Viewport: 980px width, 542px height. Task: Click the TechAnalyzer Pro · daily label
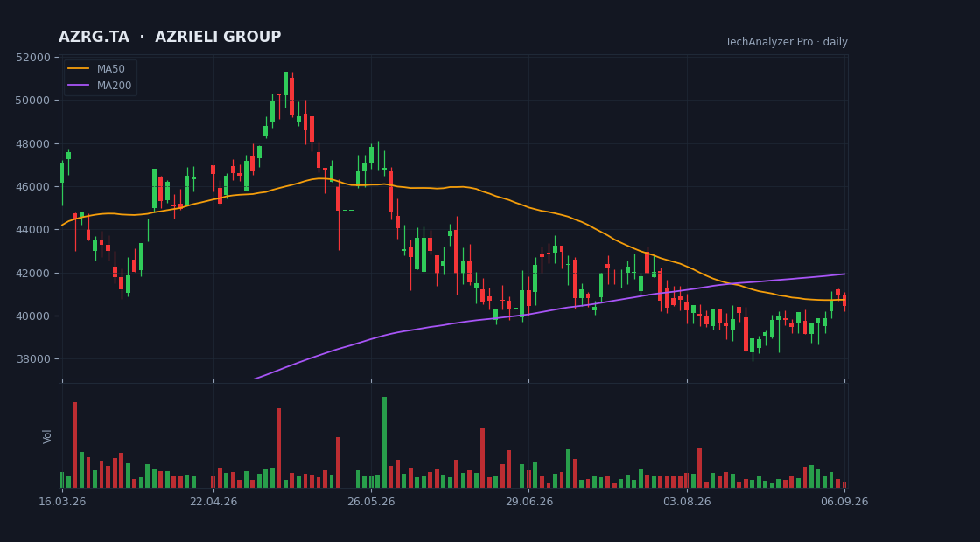[787, 42]
